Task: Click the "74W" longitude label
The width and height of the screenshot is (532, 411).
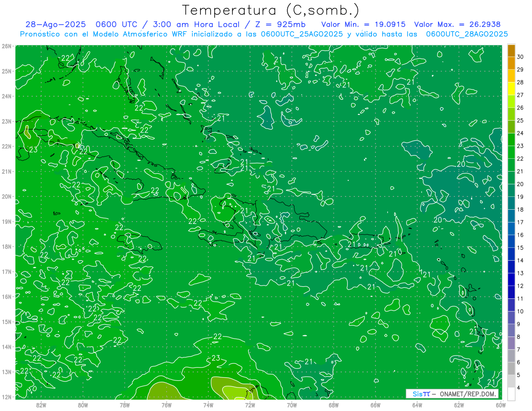Action: click(x=208, y=404)
